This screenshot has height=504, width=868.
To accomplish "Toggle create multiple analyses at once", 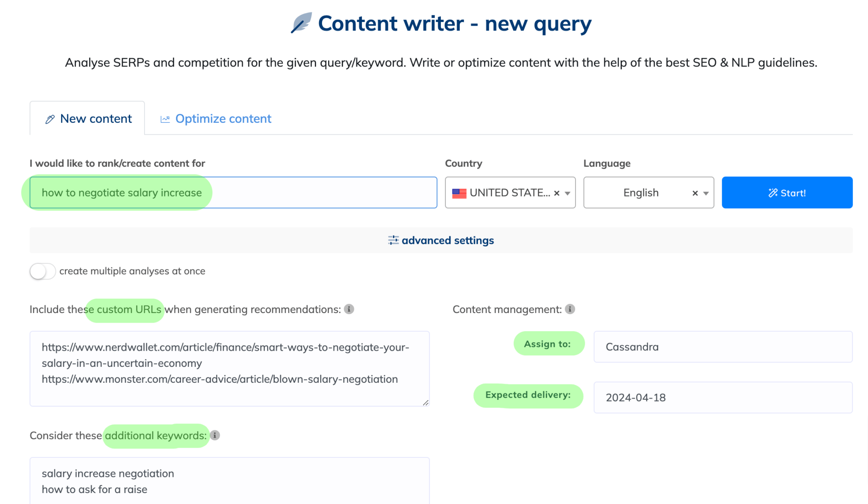I will (x=43, y=271).
